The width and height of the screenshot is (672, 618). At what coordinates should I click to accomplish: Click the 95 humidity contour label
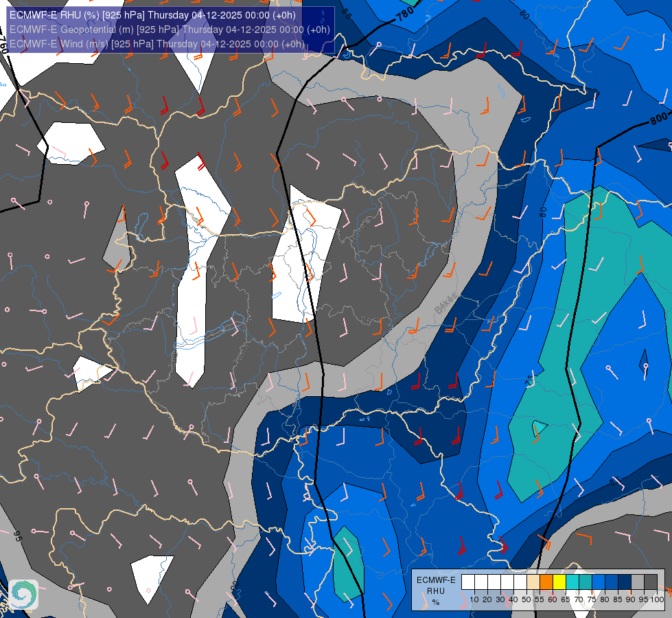(x=18, y=536)
